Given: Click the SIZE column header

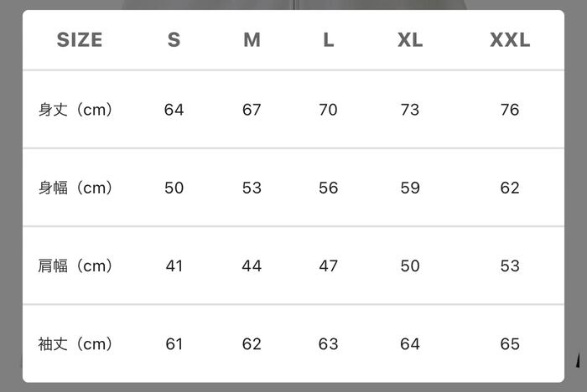Looking at the screenshot, I should [80, 40].
